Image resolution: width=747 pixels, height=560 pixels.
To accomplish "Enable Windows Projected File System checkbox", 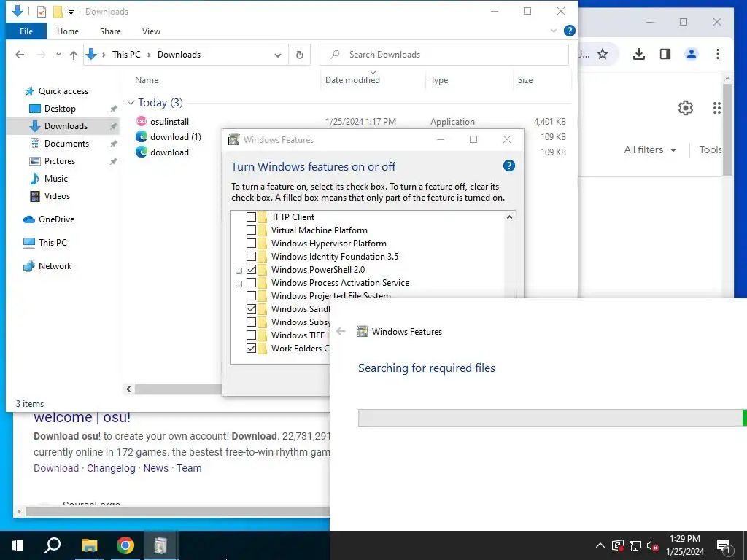I will point(251,296).
